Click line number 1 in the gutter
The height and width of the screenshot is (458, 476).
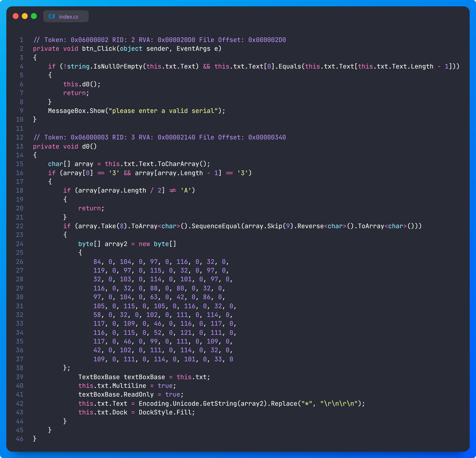point(21,40)
